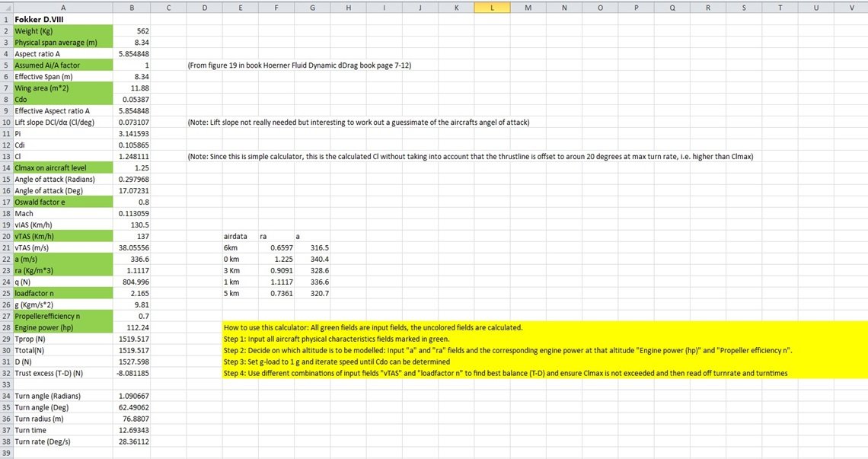Viewport: 868px width, 459px height.
Task: Select row 14 header
Action: click(x=6, y=167)
